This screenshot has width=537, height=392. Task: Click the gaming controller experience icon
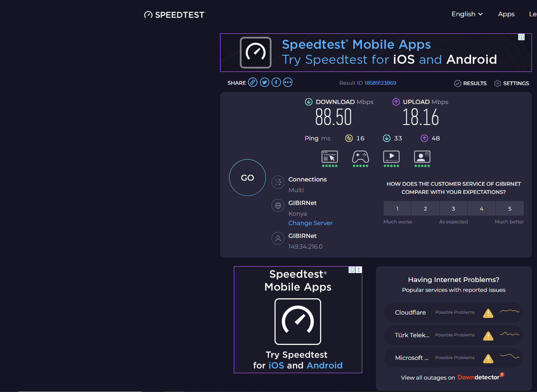click(x=361, y=157)
